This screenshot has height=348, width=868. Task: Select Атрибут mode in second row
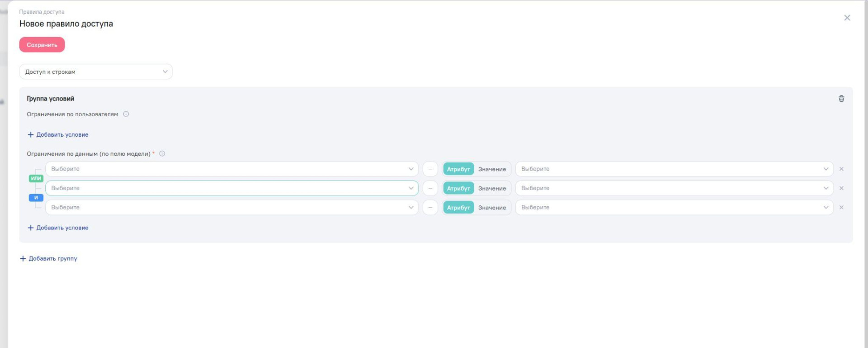click(x=458, y=188)
